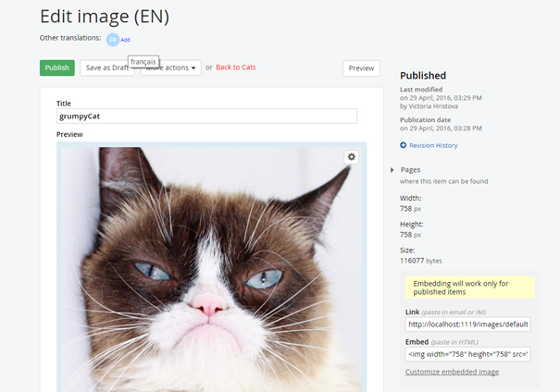Image resolution: width=560 pixels, height=392 pixels.
Task: Select the Embed HTML code field
Action: [x=467, y=354]
